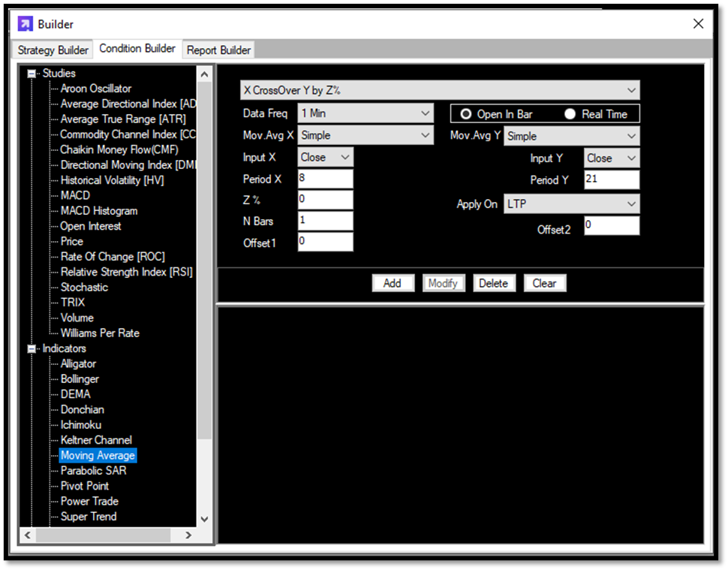The image size is (728, 570).
Task: Select Rate Of Change [ROC]
Action: (113, 257)
